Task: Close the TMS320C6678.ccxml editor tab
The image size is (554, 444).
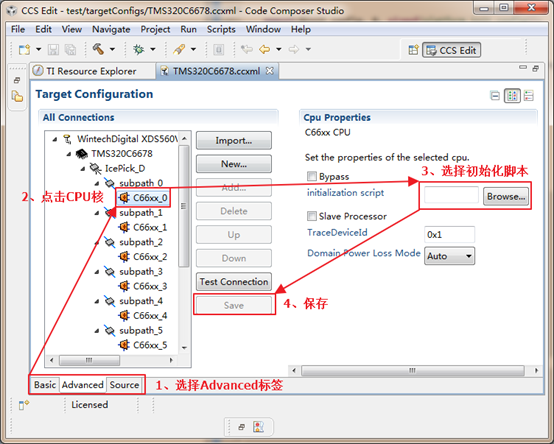Action: (x=270, y=71)
